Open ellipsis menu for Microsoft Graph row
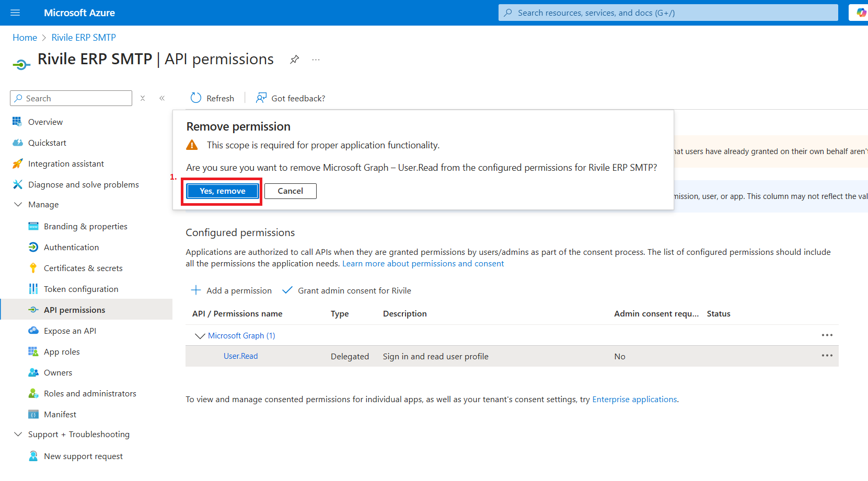 point(827,335)
